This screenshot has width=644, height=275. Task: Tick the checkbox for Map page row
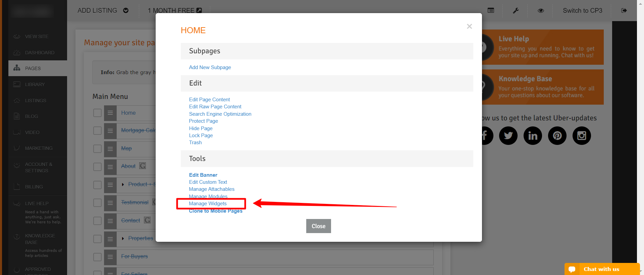tap(97, 149)
